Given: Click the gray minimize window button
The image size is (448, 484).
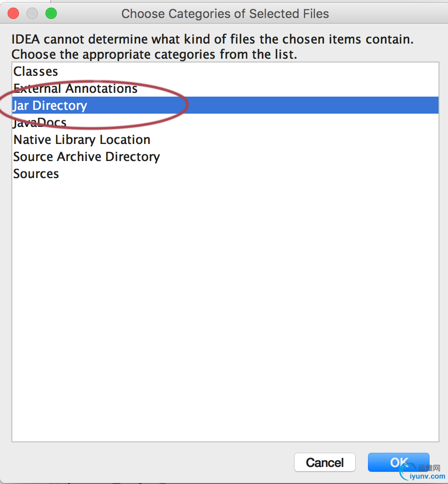Looking at the screenshot, I should [x=32, y=14].
